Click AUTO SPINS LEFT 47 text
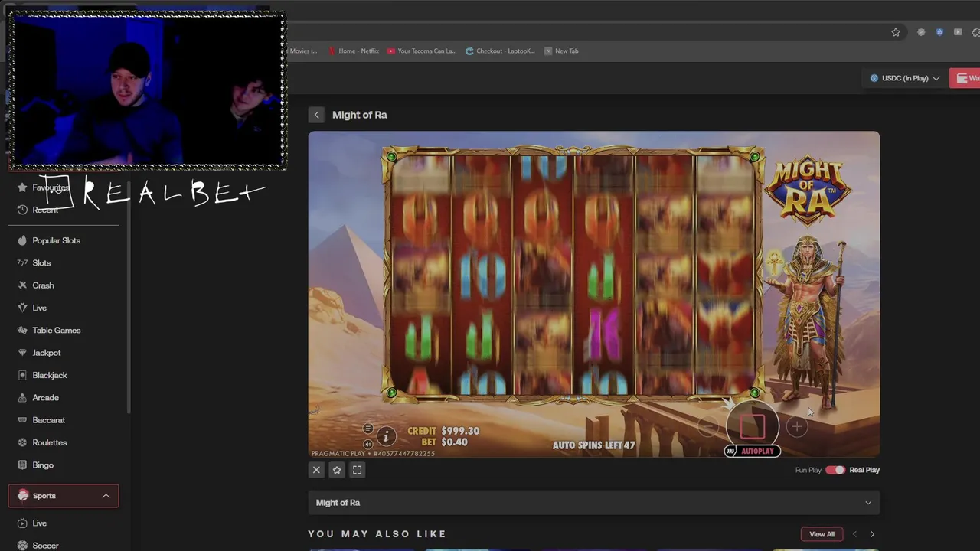Image resolution: width=980 pixels, height=551 pixels. point(594,445)
